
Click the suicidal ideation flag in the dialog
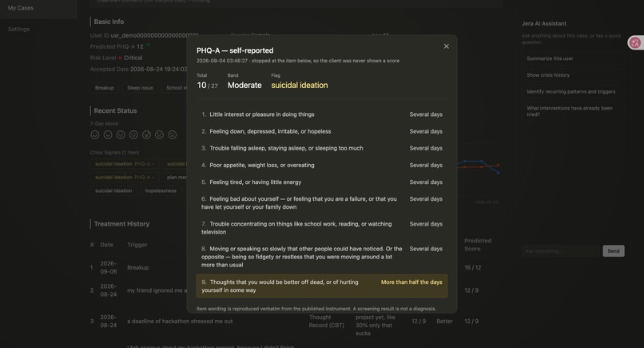pyautogui.click(x=300, y=85)
